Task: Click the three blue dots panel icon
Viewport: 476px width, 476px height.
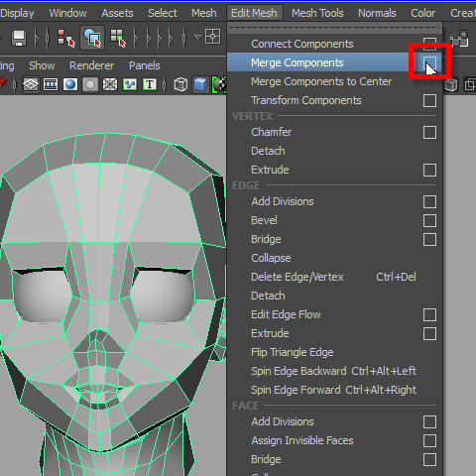Action: (x=130, y=84)
